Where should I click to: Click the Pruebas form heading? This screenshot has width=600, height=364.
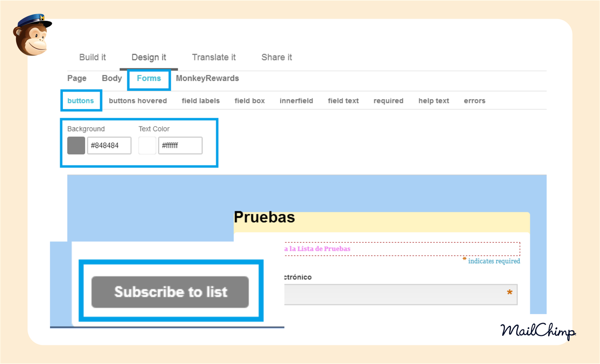coord(264,217)
